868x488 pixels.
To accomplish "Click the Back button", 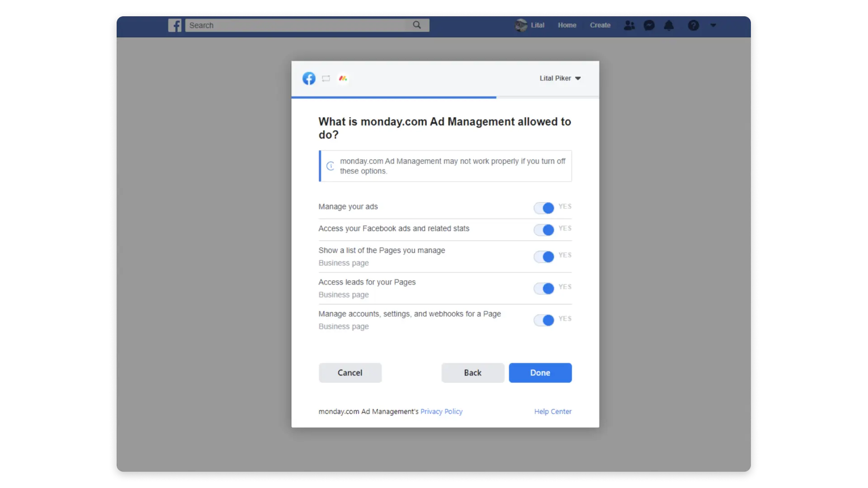I will coord(473,373).
